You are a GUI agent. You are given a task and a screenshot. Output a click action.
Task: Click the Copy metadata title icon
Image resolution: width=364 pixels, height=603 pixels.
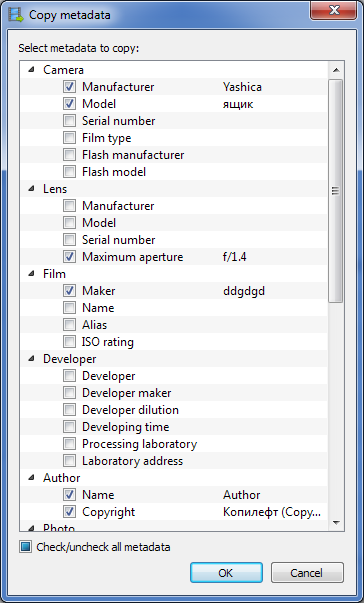point(16,15)
